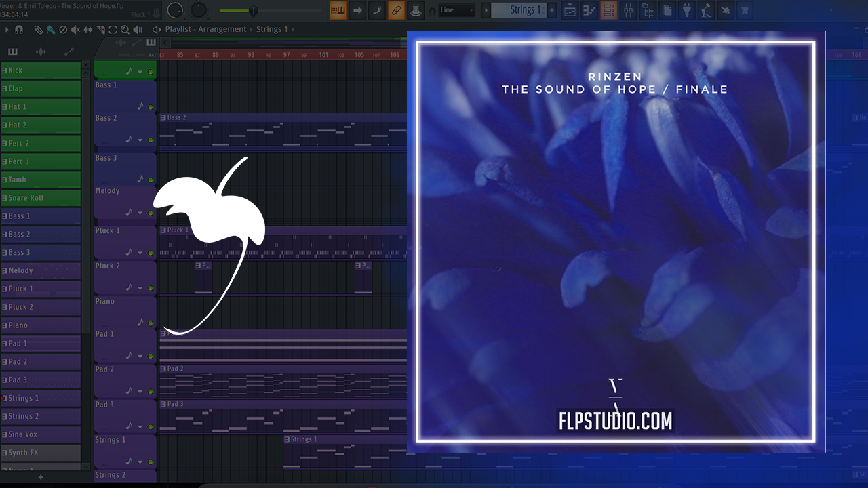The image size is (868, 488).
Task: Toggle the link-to-controller orange button
Action: (396, 10)
